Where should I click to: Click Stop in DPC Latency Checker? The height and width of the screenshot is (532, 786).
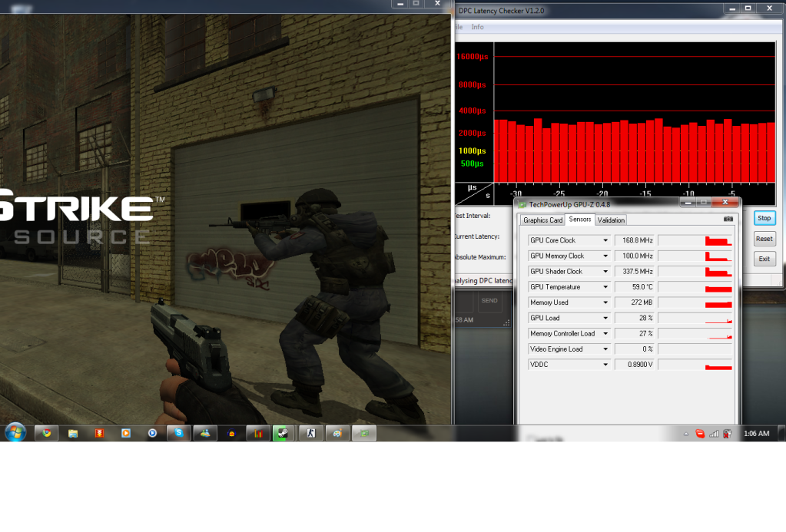764,218
